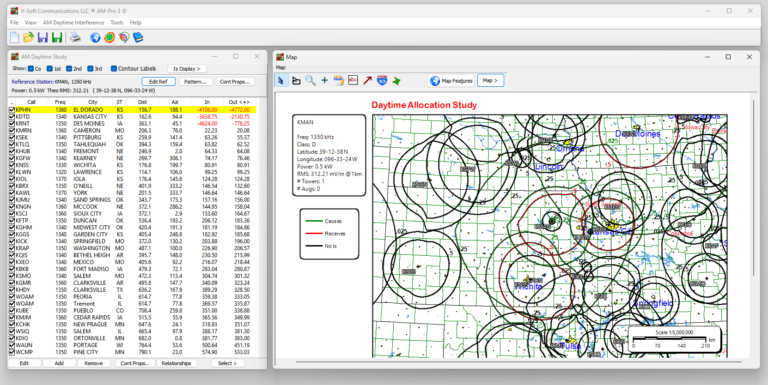The image size is (768, 385).
Task: Open the rainbow concentric contour icon
Action: 109,37
